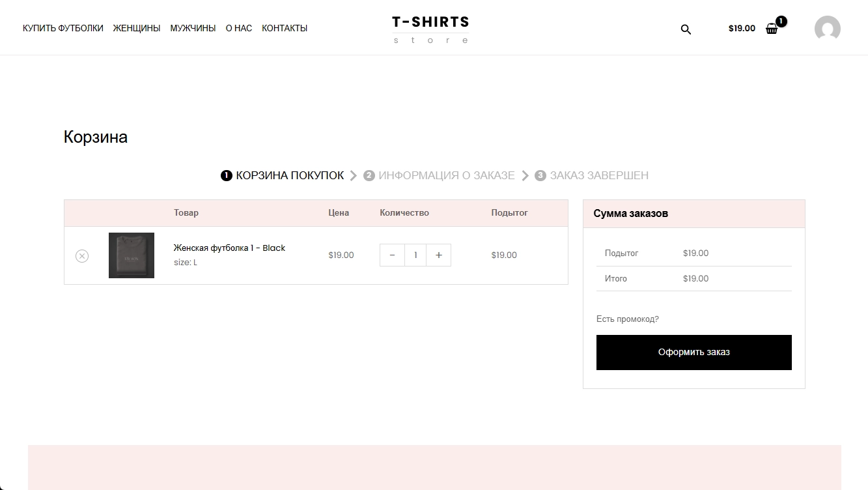Open the user account avatar
Screen dimensions: 868x490
(827, 29)
